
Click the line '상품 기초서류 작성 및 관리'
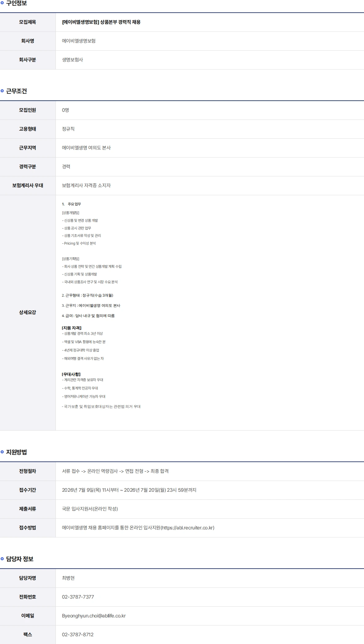tap(81, 236)
